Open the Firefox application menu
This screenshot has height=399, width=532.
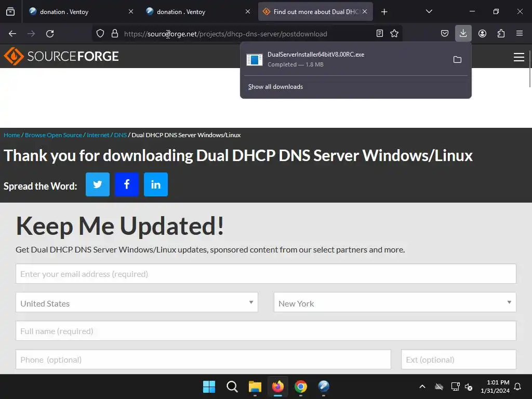[520, 33]
